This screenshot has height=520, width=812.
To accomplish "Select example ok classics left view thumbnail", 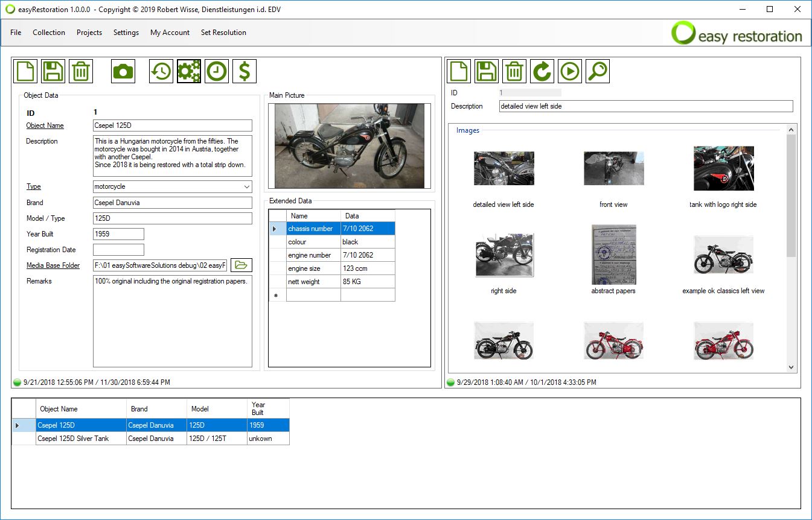I will (x=723, y=255).
